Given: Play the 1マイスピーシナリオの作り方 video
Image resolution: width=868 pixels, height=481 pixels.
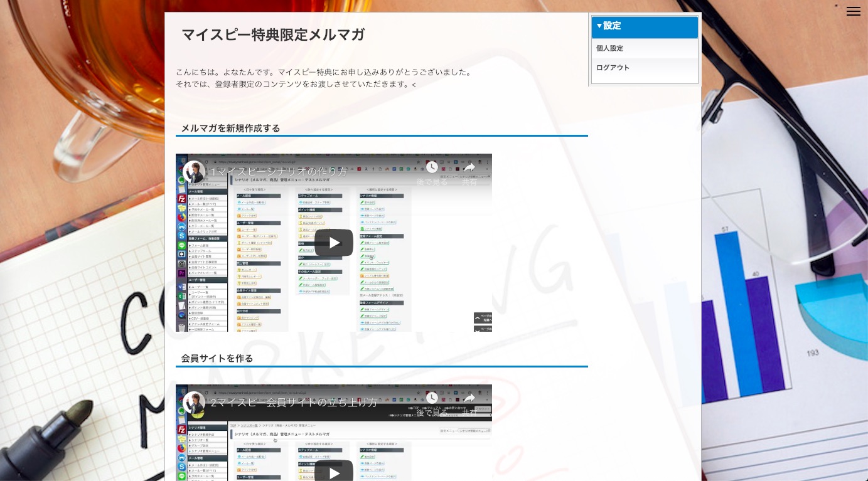Looking at the screenshot, I should [334, 243].
